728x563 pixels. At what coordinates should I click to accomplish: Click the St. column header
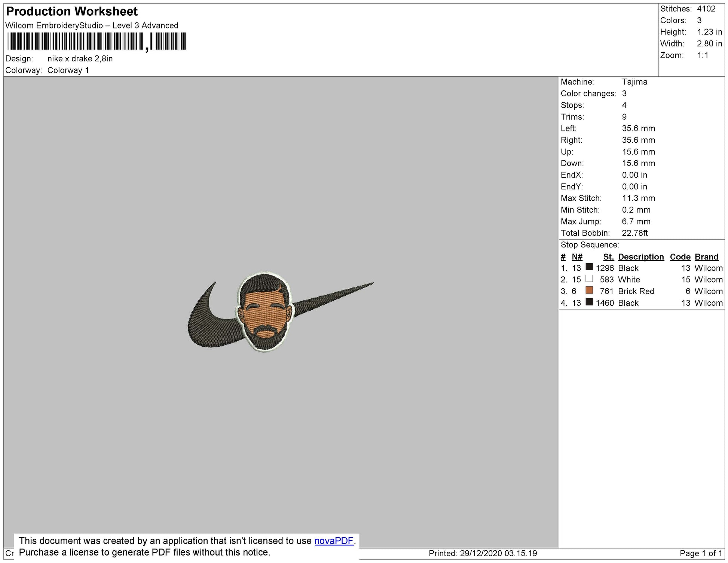608,257
